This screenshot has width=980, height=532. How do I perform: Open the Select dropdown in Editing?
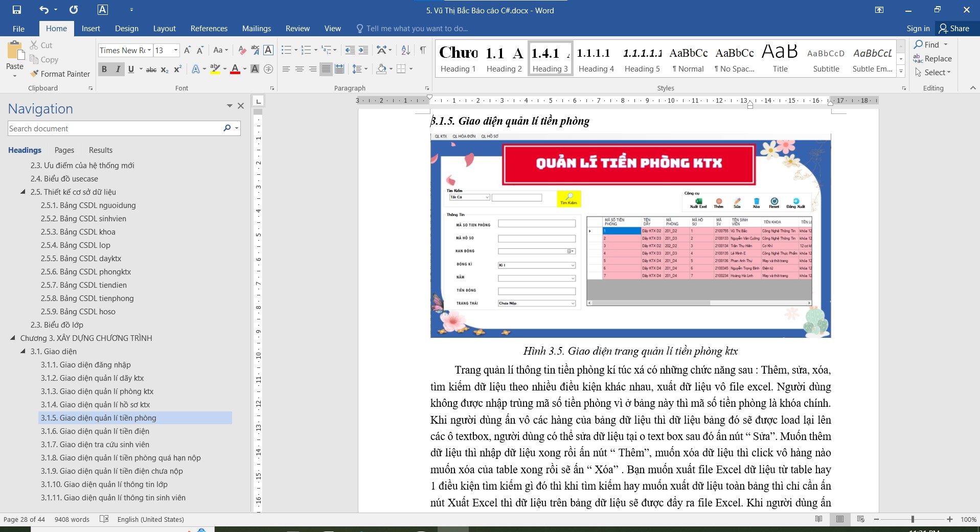click(933, 73)
